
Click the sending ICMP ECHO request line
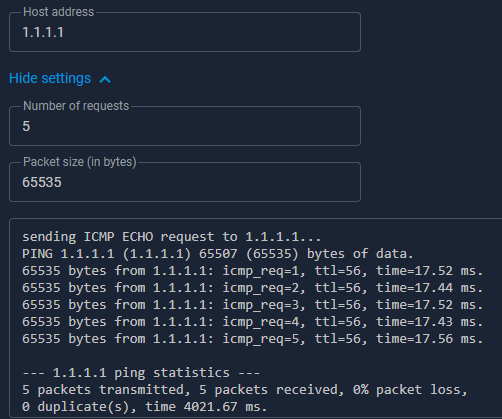pyautogui.click(x=172, y=237)
